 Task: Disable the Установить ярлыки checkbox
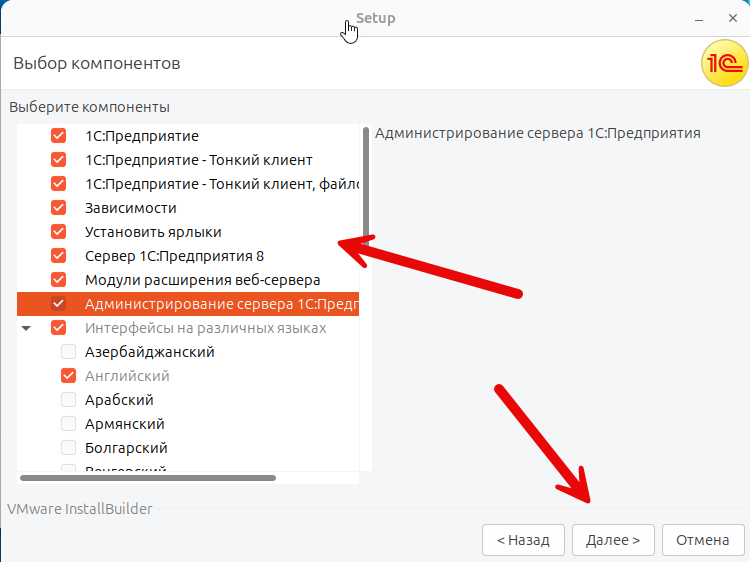59,232
